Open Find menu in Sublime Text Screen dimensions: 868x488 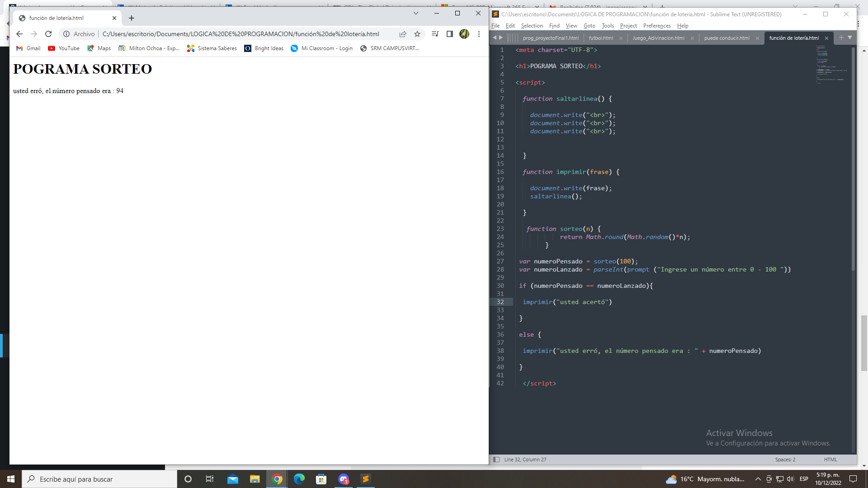554,26
